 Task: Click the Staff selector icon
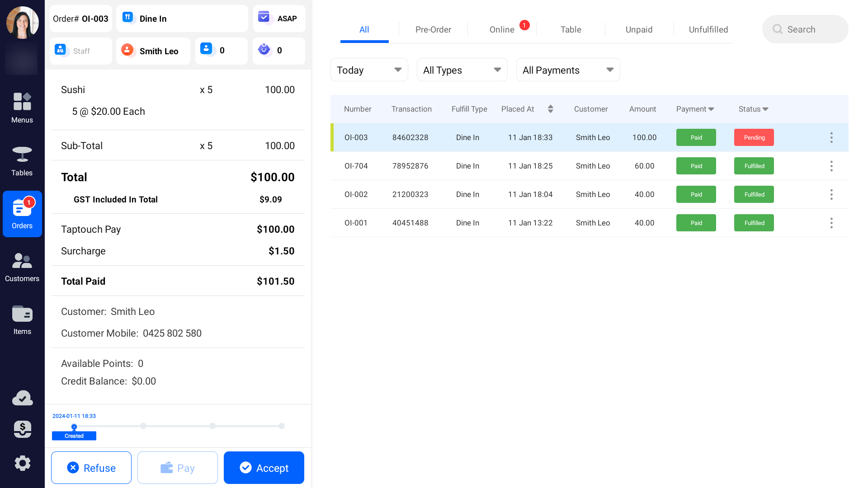pos(61,49)
